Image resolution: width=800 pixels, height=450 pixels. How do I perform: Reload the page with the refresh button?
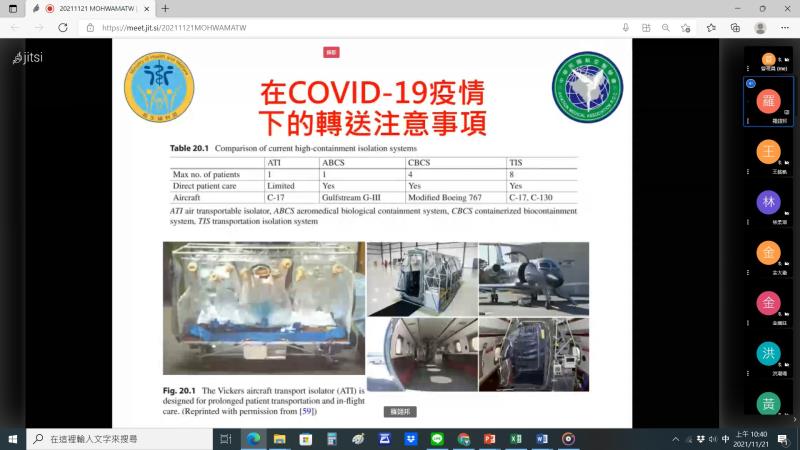[x=61, y=28]
